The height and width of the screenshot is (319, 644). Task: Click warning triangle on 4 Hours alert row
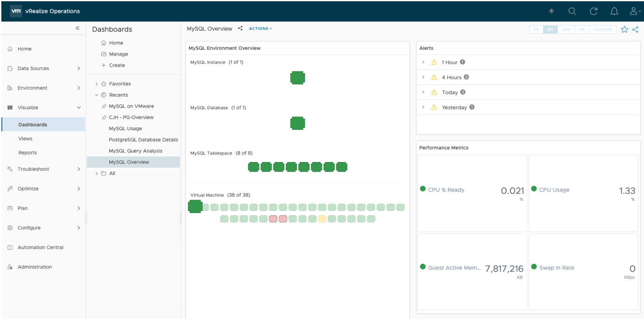(x=434, y=77)
